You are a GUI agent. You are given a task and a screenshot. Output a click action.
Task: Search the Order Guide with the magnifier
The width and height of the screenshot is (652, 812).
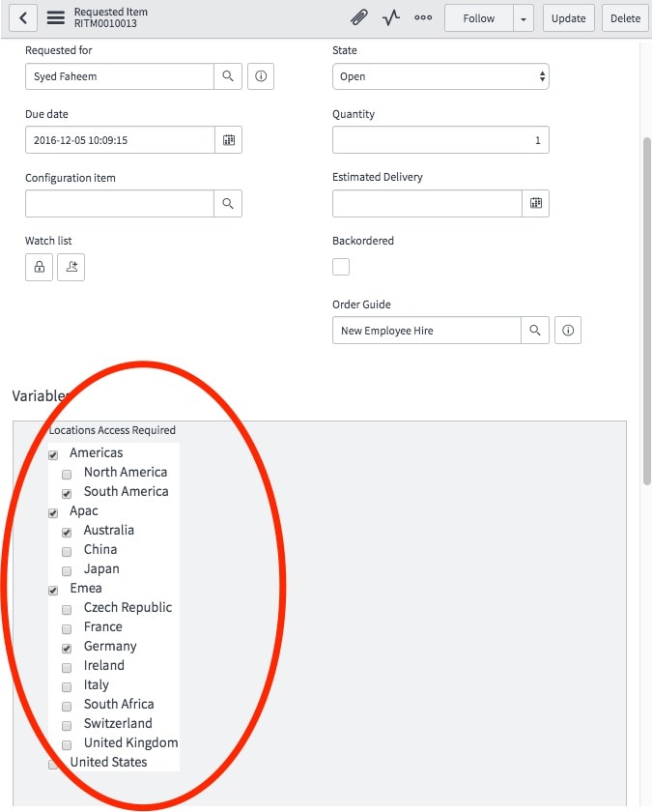[x=535, y=330]
